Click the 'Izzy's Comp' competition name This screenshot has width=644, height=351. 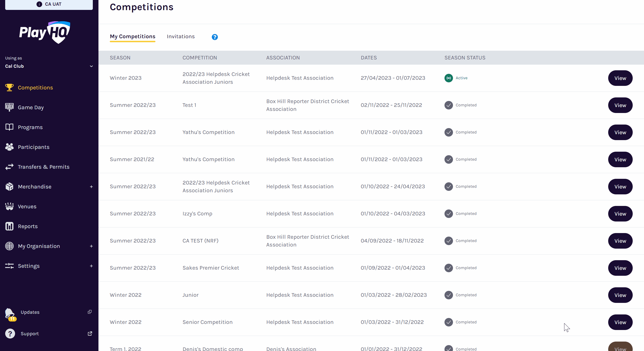pos(197,213)
